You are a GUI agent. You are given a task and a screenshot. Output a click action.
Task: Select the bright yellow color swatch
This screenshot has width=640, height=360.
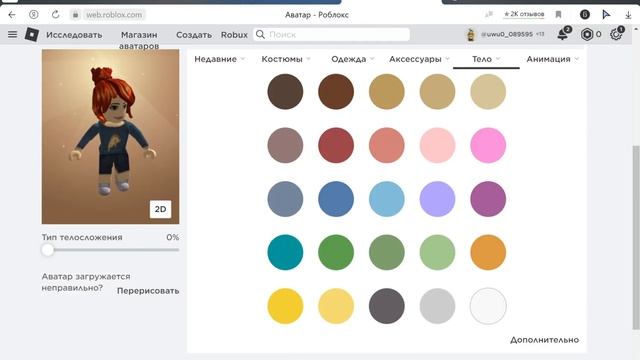285,306
